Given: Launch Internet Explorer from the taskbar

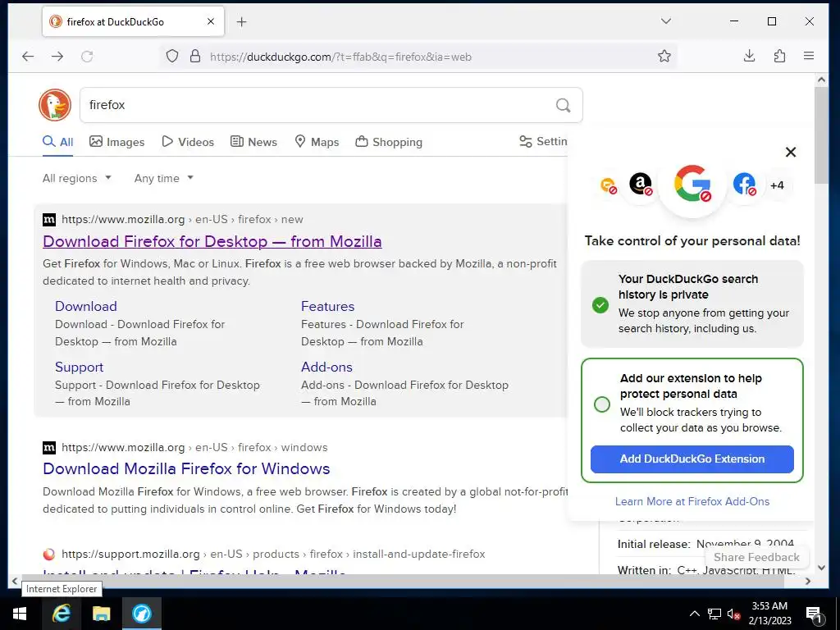Looking at the screenshot, I should coord(61,614).
